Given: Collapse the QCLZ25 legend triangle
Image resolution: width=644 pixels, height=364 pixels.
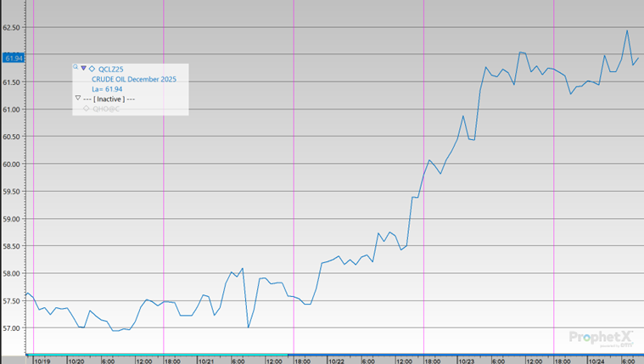Looking at the screenshot, I should pos(83,69).
